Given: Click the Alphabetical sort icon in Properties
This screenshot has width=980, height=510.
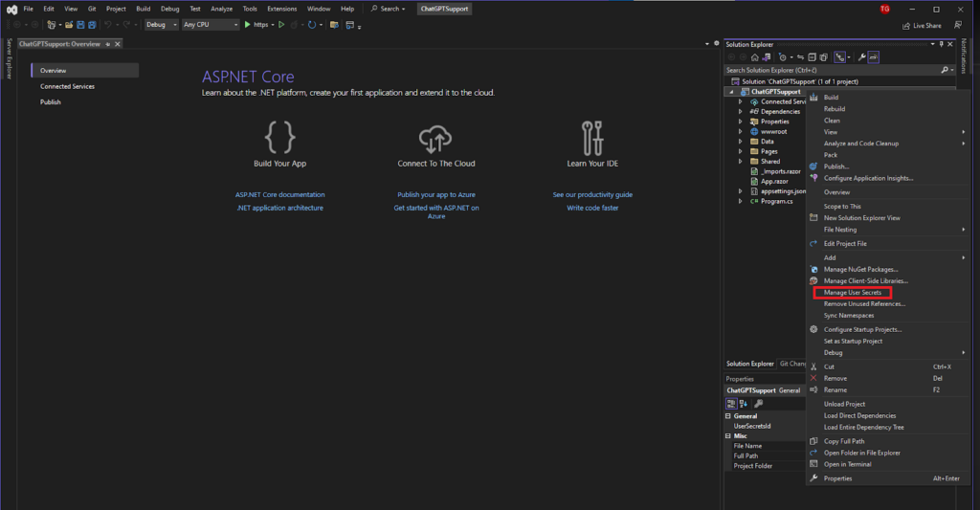Looking at the screenshot, I should (x=743, y=404).
